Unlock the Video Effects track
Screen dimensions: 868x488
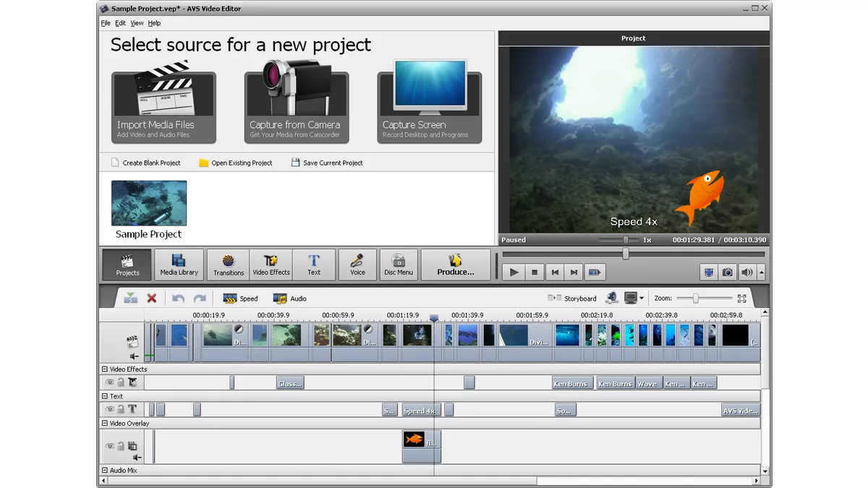[x=120, y=382]
